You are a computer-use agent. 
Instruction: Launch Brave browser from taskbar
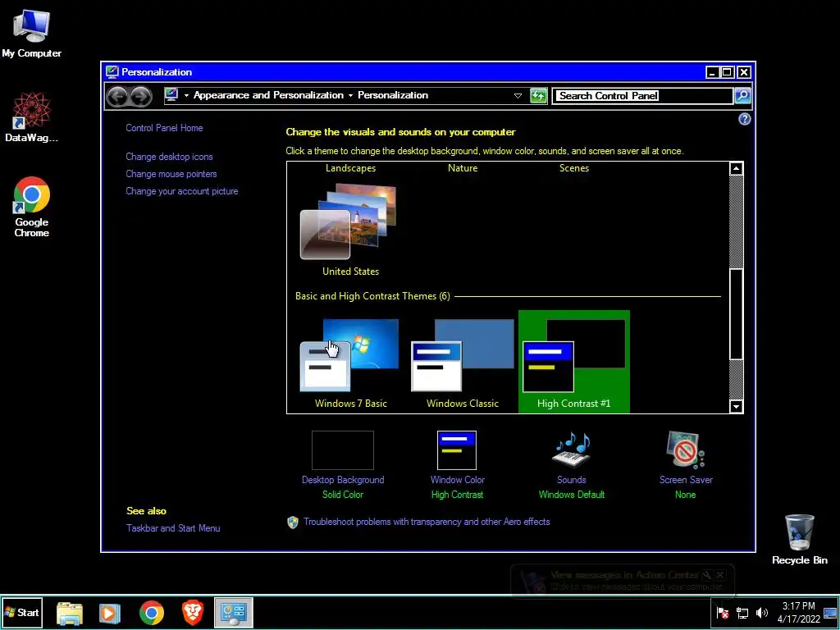(193, 612)
